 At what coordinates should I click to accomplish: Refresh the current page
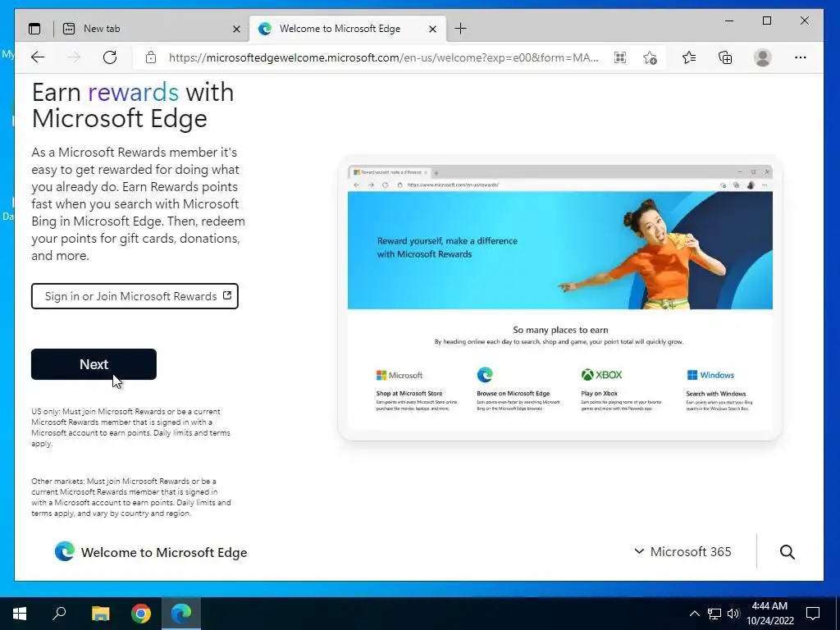(x=110, y=57)
